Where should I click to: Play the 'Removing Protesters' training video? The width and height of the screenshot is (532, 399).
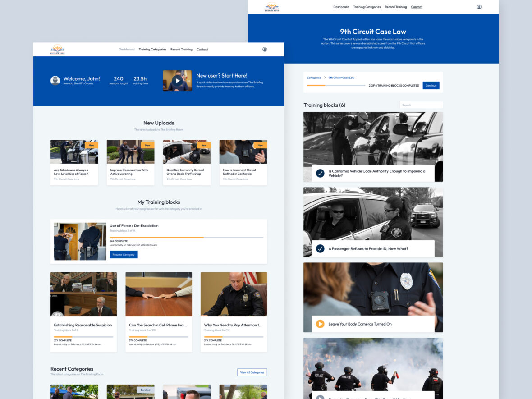[x=321, y=398]
